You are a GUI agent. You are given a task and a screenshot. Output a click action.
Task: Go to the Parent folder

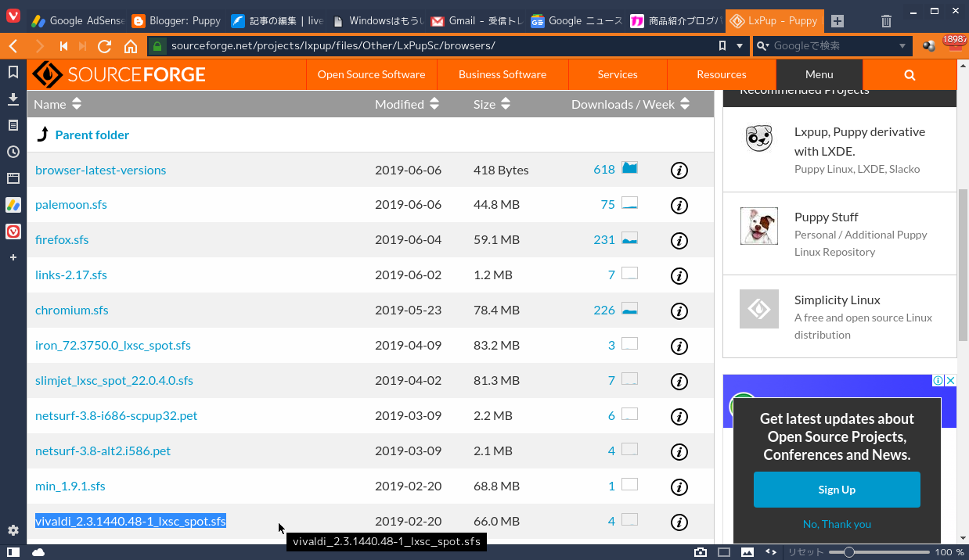click(92, 135)
